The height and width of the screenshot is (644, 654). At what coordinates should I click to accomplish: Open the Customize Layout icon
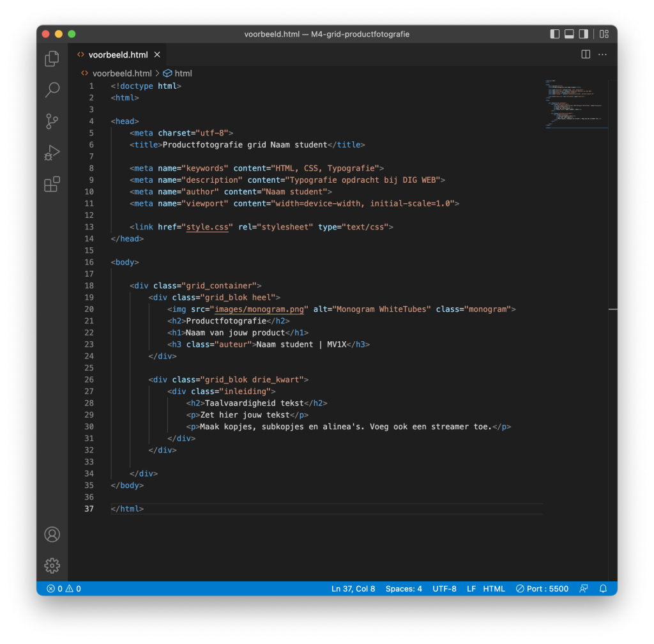coord(604,34)
